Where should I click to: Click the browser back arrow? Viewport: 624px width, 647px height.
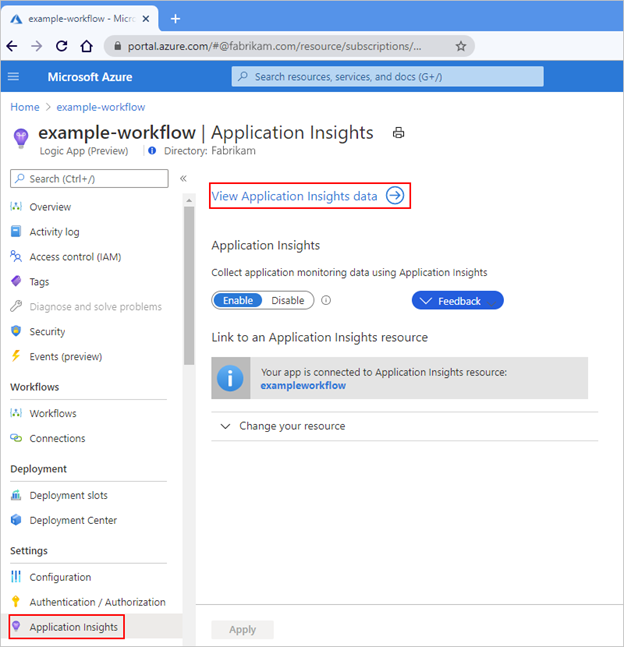pyautogui.click(x=12, y=46)
